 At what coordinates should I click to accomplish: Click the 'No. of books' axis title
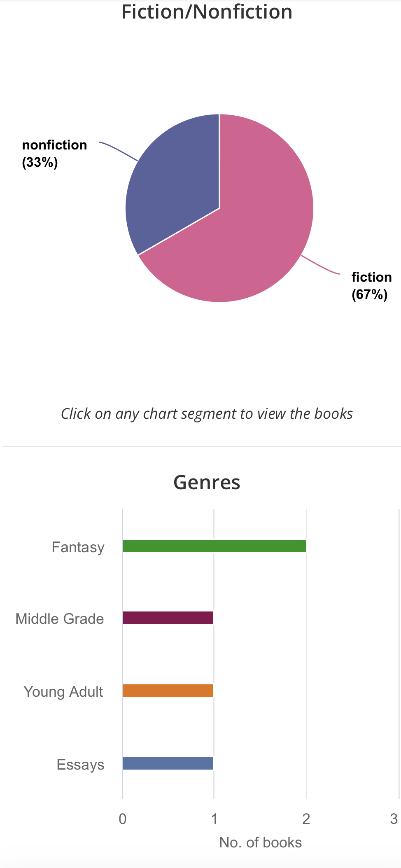click(260, 842)
